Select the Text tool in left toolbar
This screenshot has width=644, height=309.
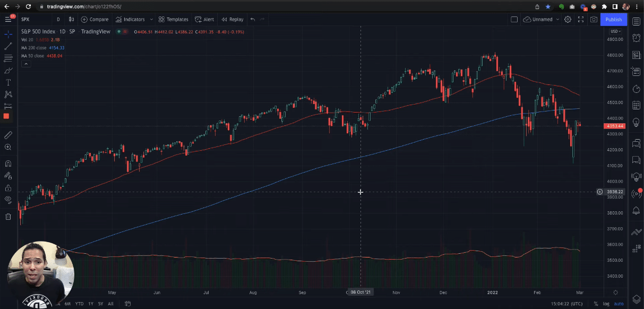coord(8,82)
